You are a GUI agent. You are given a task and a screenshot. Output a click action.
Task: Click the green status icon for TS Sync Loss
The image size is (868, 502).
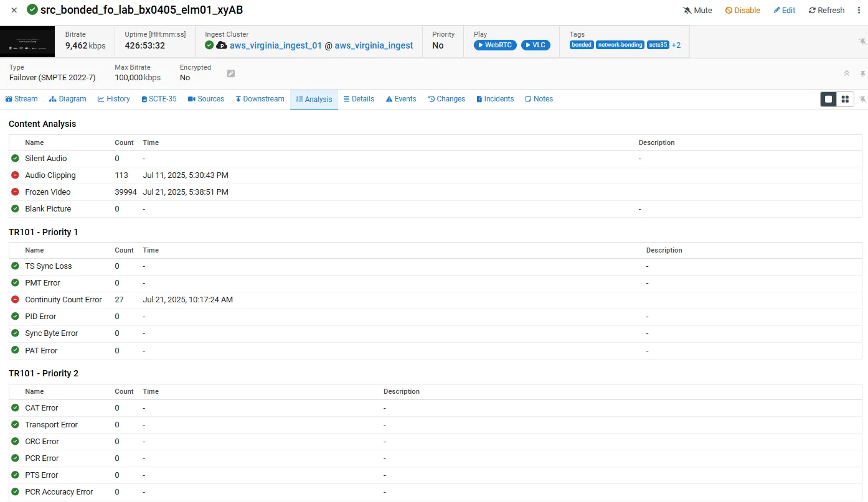coord(15,266)
